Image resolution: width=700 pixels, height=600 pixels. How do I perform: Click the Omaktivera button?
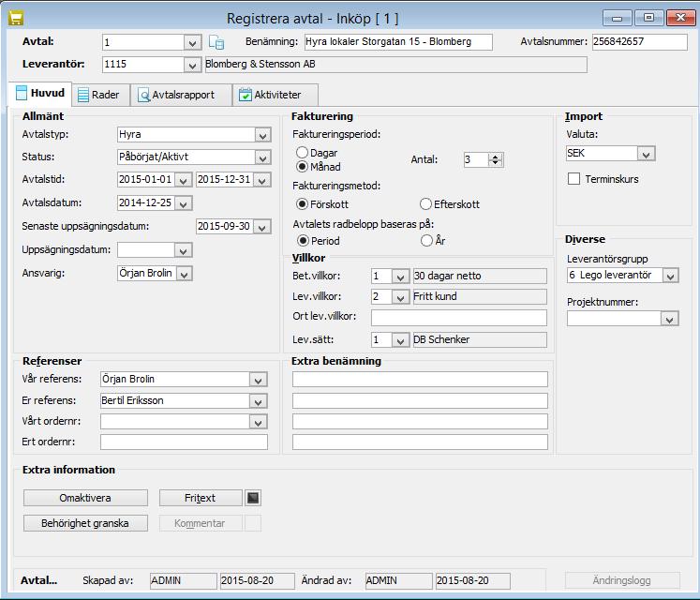85,498
